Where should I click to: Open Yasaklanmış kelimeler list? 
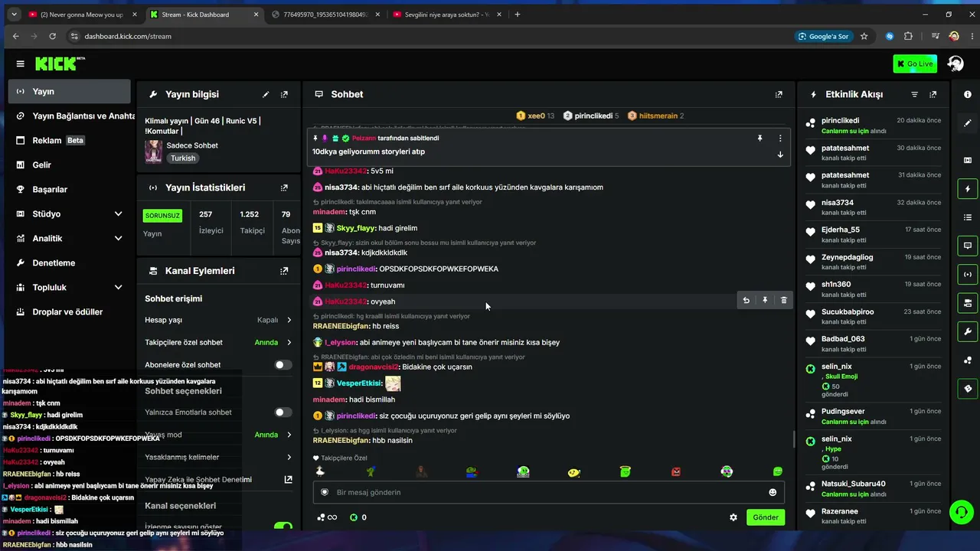[x=218, y=457]
